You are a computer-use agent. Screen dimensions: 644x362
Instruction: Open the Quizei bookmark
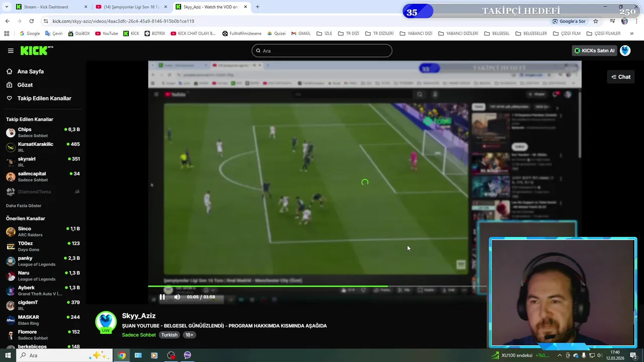click(x=276, y=34)
